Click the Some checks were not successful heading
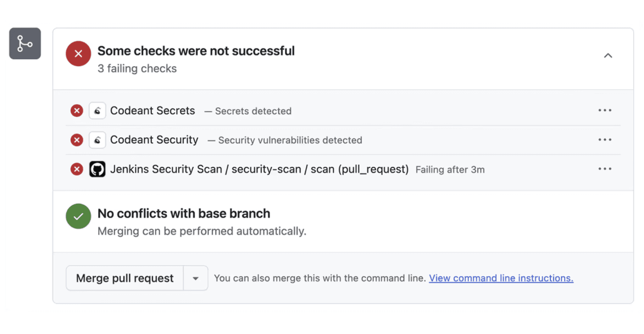This screenshot has width=644, height=334. click(196, 51)
